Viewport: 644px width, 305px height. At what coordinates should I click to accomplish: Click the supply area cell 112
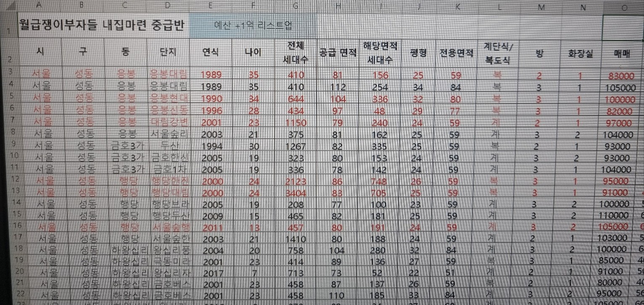tap(338, 87)
